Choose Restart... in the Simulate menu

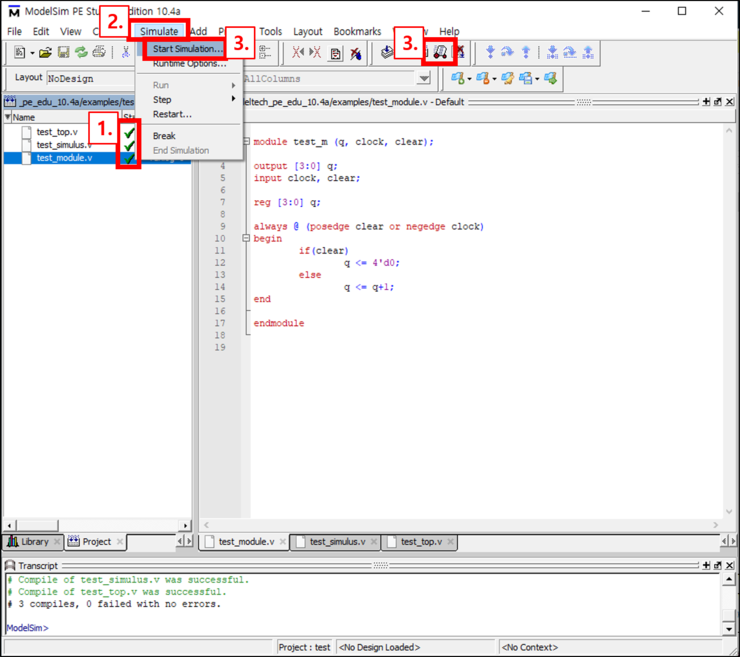tap(172, 114)
